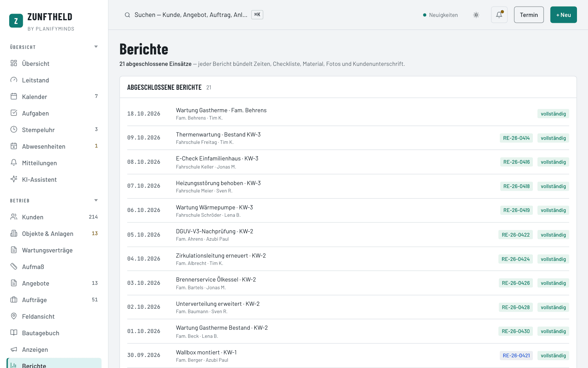Open the Aufträge briefcase icon
Screen dimensions: 588x368
tap(14, 300)
